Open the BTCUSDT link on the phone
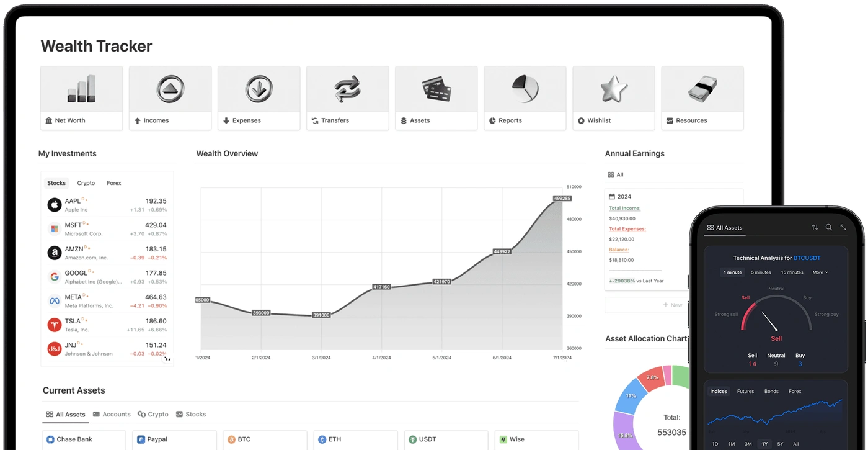 pos(807,258)
